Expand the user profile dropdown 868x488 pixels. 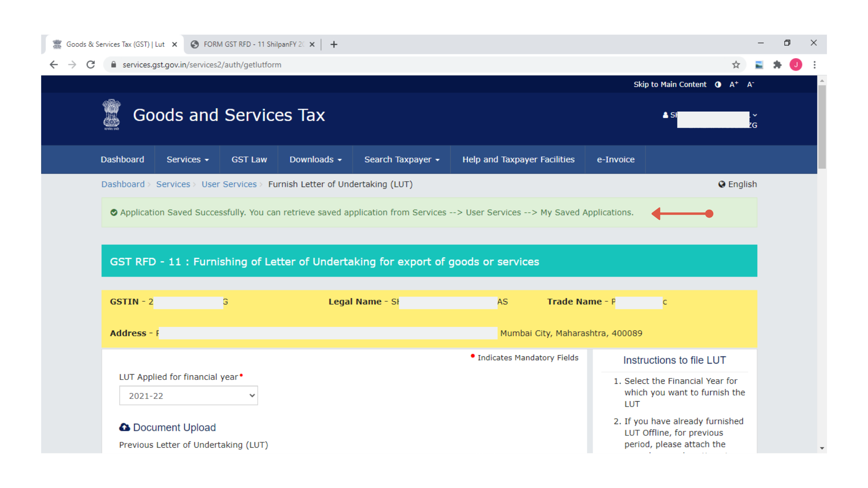click(755, 115)
